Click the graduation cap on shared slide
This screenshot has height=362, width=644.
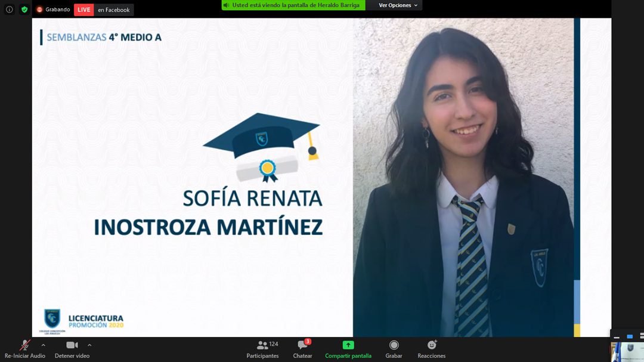(262, 137)
